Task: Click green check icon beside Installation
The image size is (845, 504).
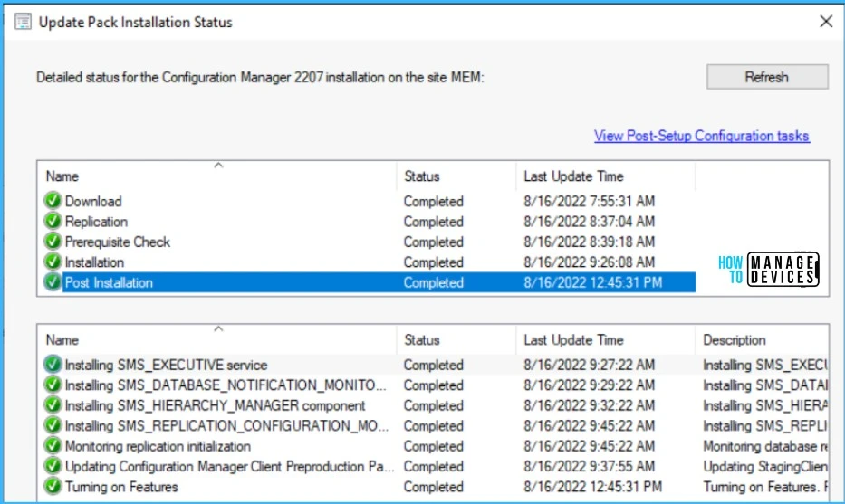Action: tap(53, 262)
